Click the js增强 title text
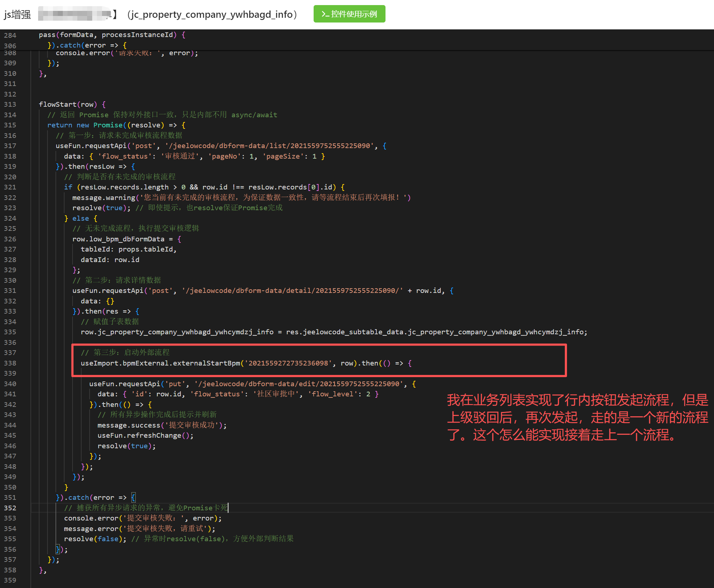The height and width of the screenshot is (588, 714). click(17, 15)
